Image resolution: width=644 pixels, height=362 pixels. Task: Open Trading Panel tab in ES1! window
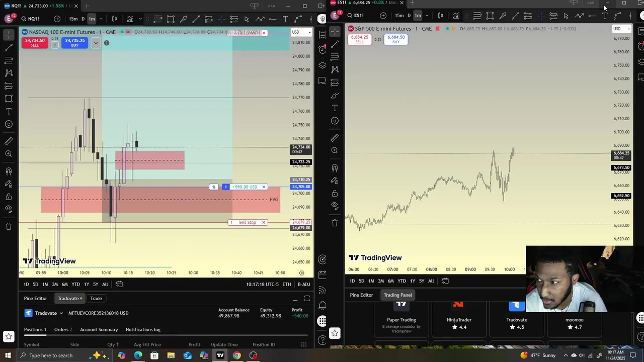(397, 295)
